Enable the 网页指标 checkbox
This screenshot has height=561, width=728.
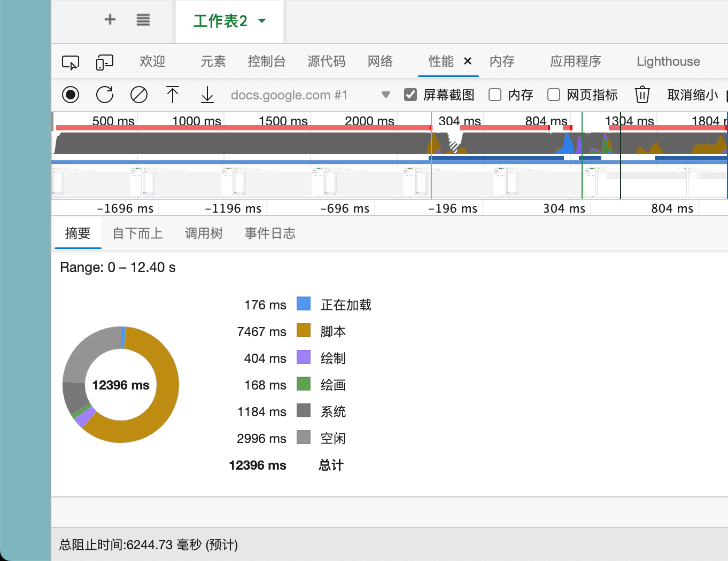pos(554,95)
